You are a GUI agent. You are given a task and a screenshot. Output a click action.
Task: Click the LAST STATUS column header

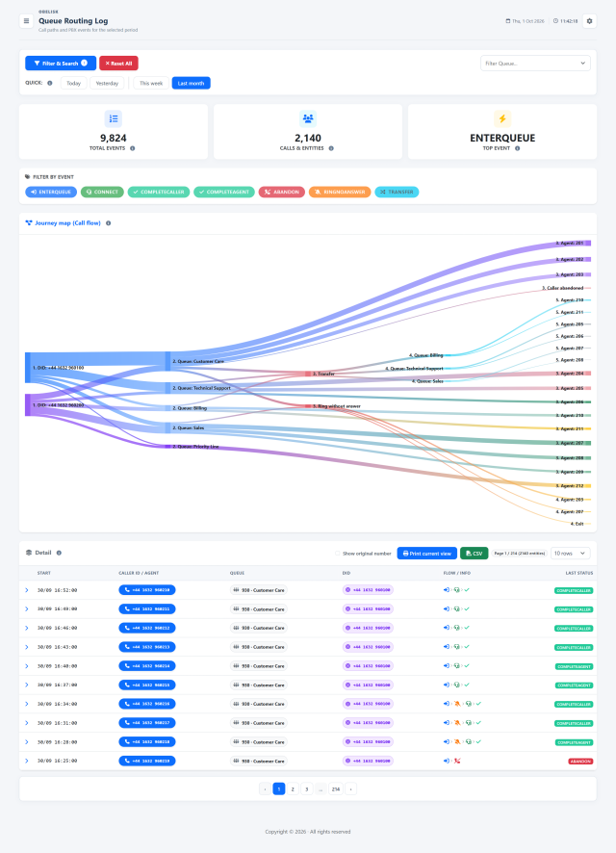click(x=579, y=573)
